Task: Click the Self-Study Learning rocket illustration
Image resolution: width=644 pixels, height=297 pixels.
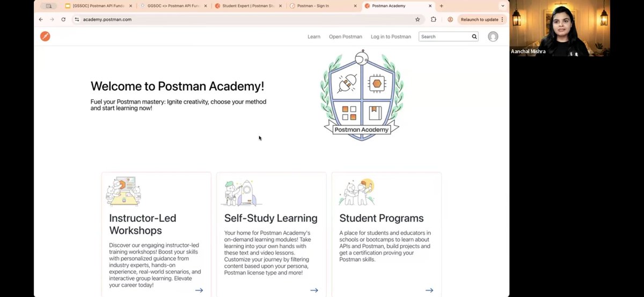Action: [241, 192]
